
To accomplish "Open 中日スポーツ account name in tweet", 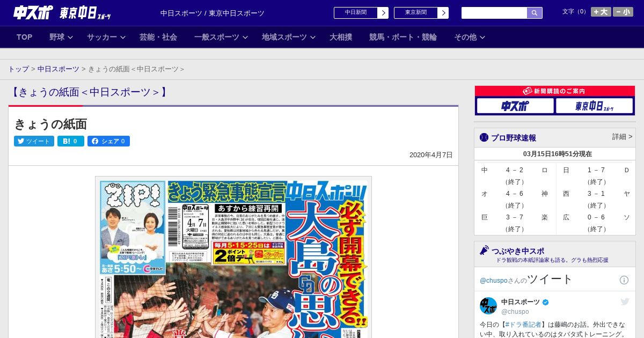I will [521, 302].
